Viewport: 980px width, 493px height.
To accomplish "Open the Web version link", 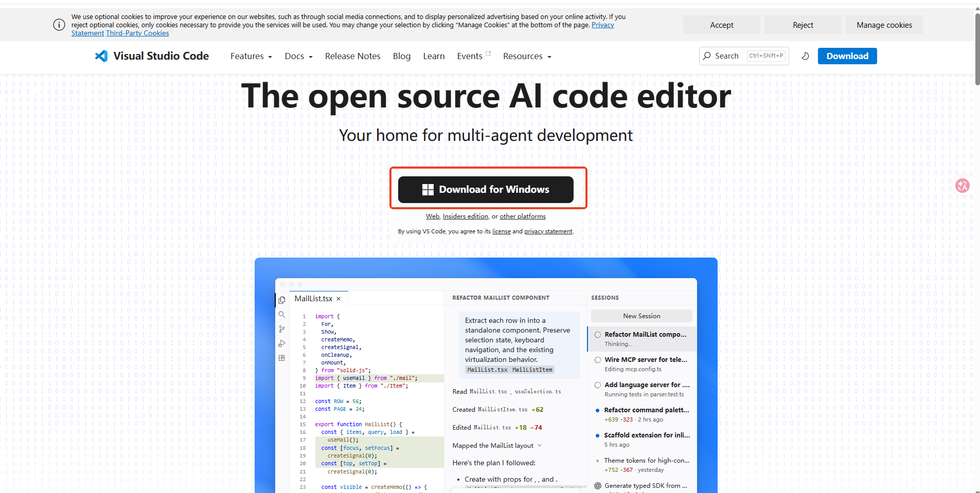I will pos(433,216).
